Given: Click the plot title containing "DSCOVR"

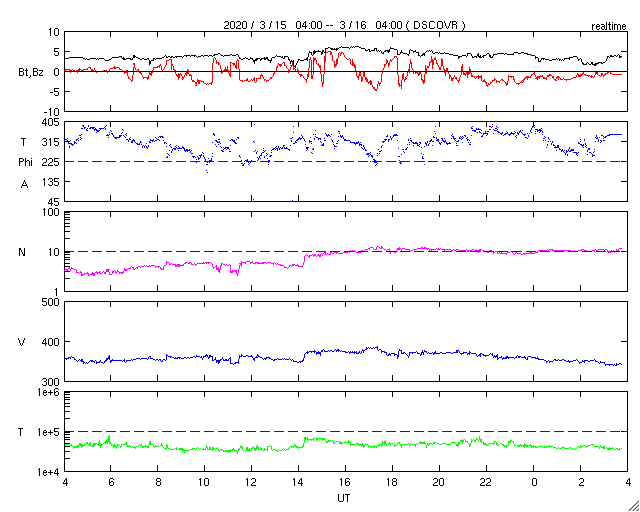Looking at the screenshot, I should tap(344, 25).
